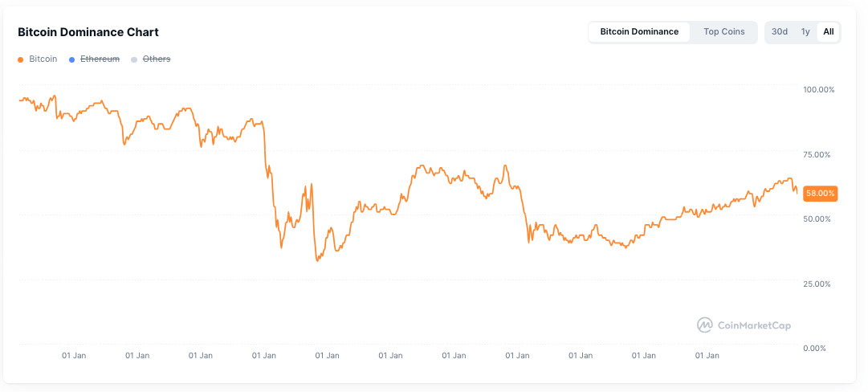Click the 100.00% y-axis label
Image resolution: width=868 pixels, height=392 pixels.
coord(819,90)
